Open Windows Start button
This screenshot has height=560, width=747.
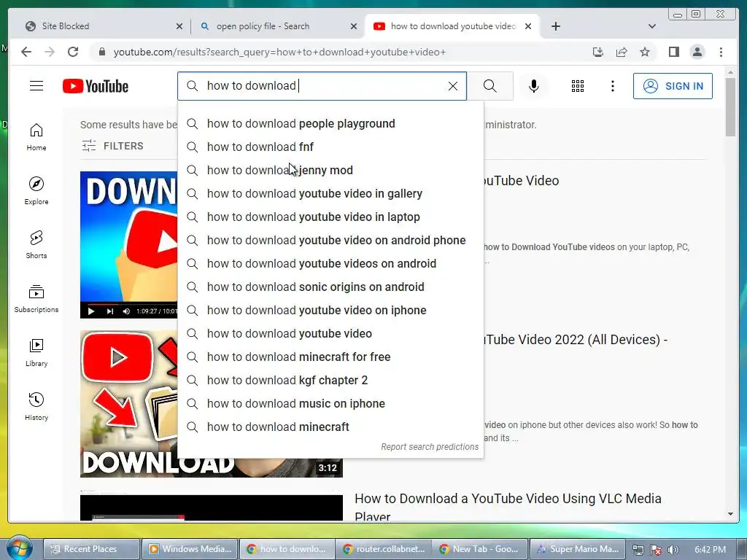click(19, 547)
